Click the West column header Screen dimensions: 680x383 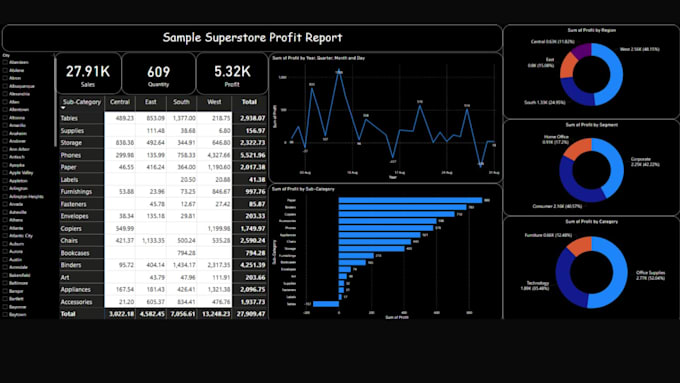[x=214, y=102]
